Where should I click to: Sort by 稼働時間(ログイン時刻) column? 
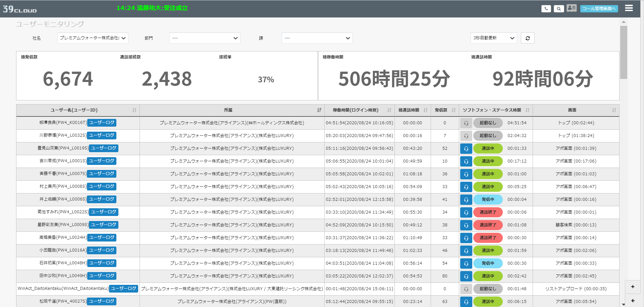tap(359, 110)
